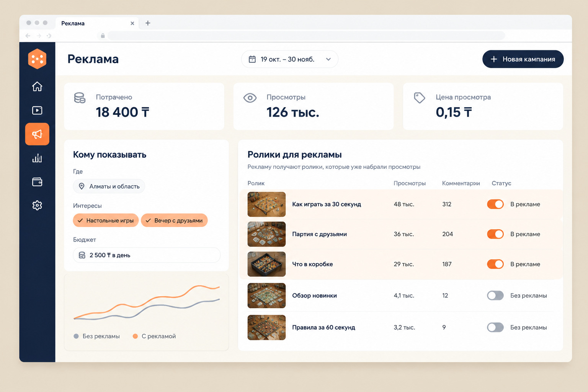Viewport: 588px width, 392px height.
Task: Select the megaphone advertising sidebar icon
Action: pos(37,134)
